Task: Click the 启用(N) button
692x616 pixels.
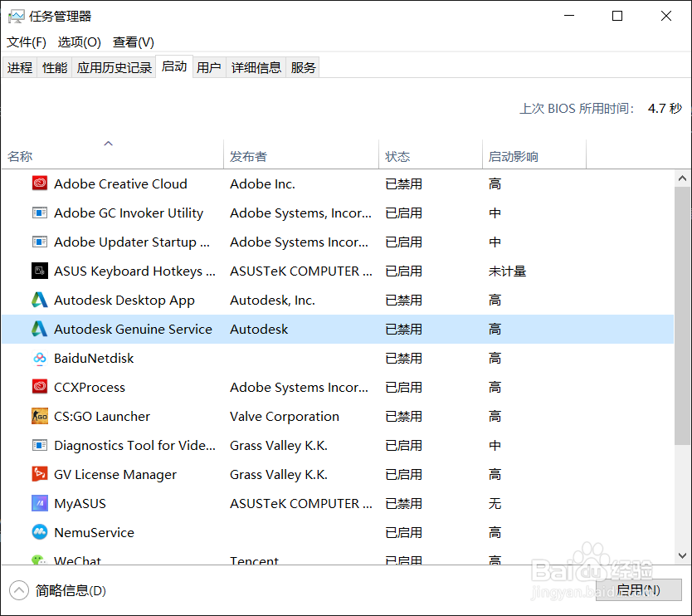Action: [x=639, y=590]
